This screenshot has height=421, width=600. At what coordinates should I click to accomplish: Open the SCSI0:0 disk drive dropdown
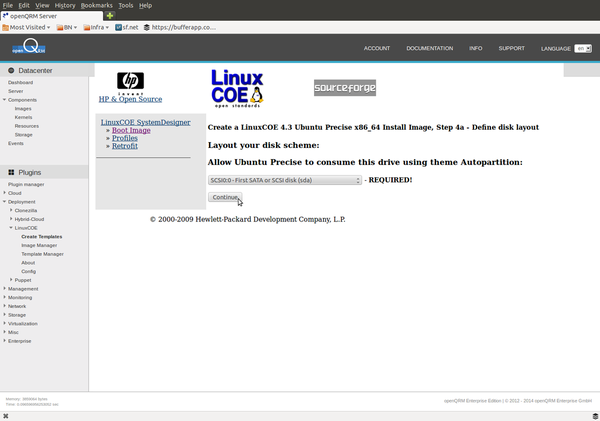pos(285,180)
